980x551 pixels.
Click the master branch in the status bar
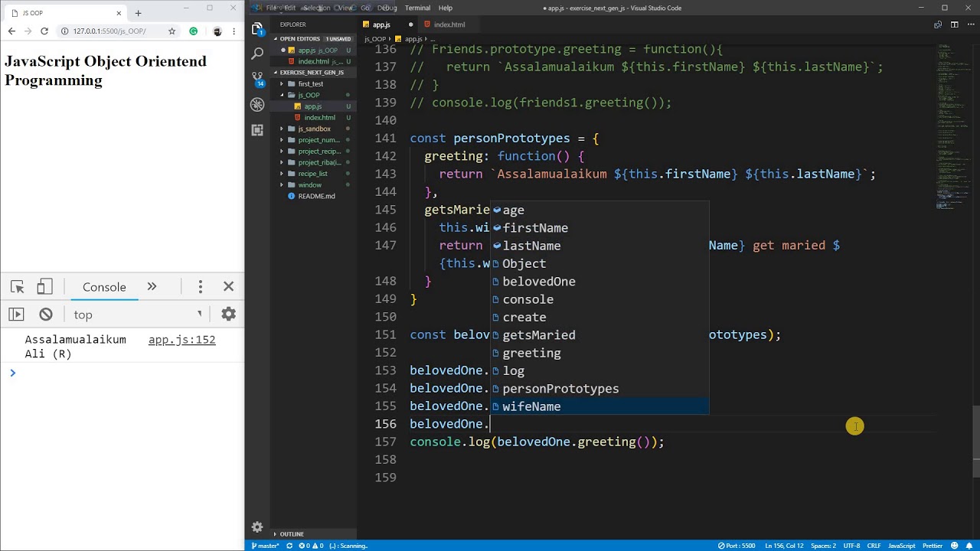click(x=266, y=546)
